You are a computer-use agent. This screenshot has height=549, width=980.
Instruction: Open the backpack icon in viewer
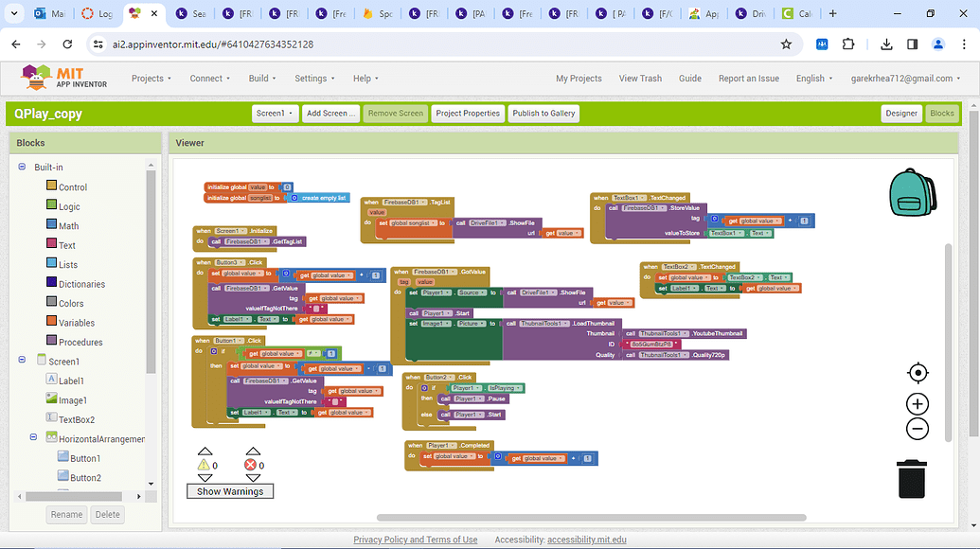(x=912, y=193)
